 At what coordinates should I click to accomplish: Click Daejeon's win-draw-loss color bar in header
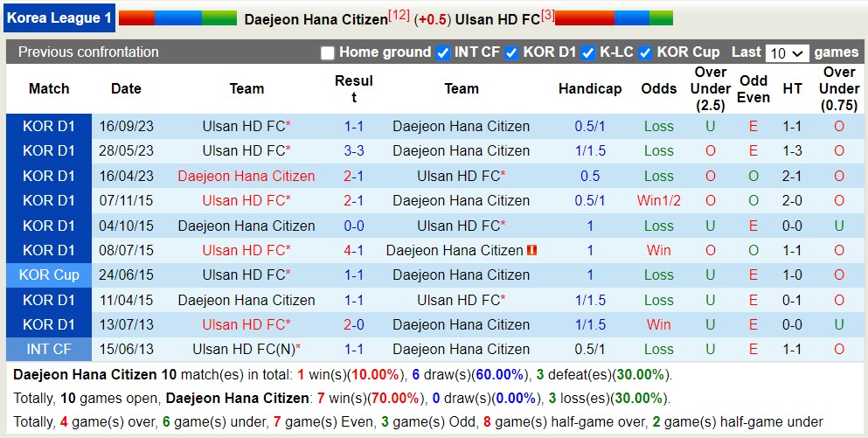pos(177,18)
